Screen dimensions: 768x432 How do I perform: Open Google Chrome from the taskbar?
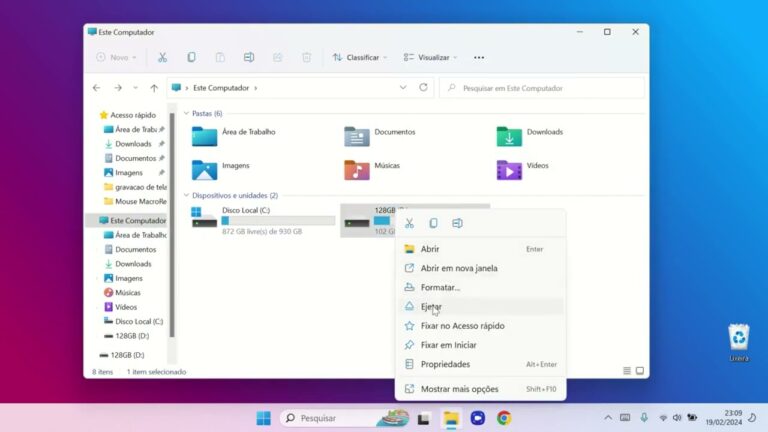click(x=504, y=418)
